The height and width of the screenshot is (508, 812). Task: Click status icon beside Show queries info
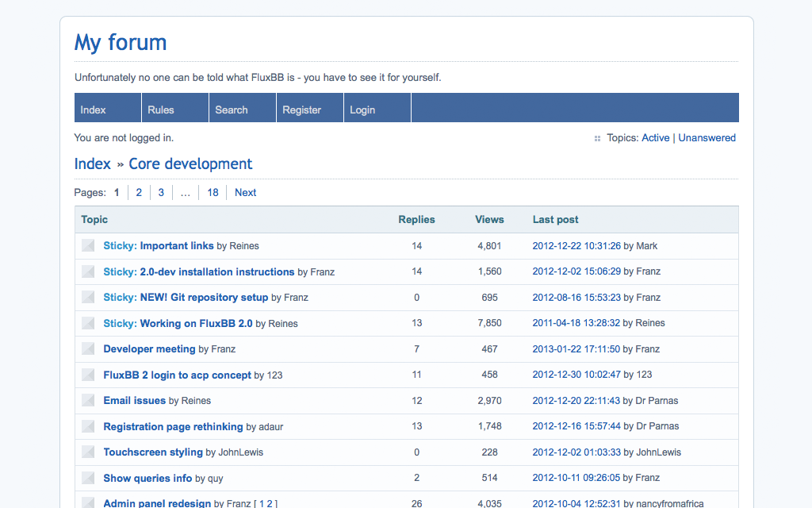click(88, 479)
